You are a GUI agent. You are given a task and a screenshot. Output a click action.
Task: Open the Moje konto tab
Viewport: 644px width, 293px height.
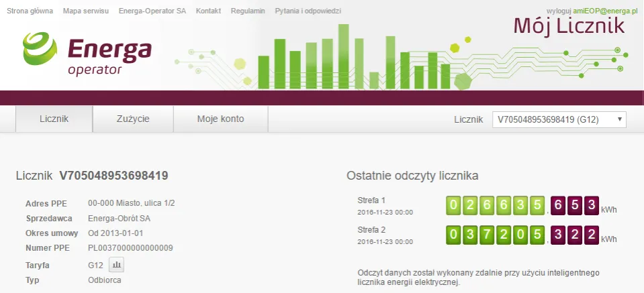[x=220, y=119]
